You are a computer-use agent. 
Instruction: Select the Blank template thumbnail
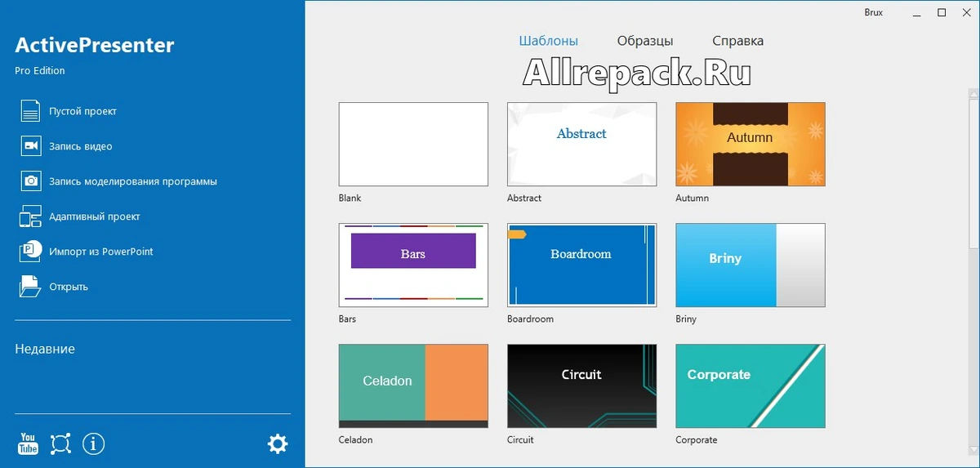click(413, 145)
